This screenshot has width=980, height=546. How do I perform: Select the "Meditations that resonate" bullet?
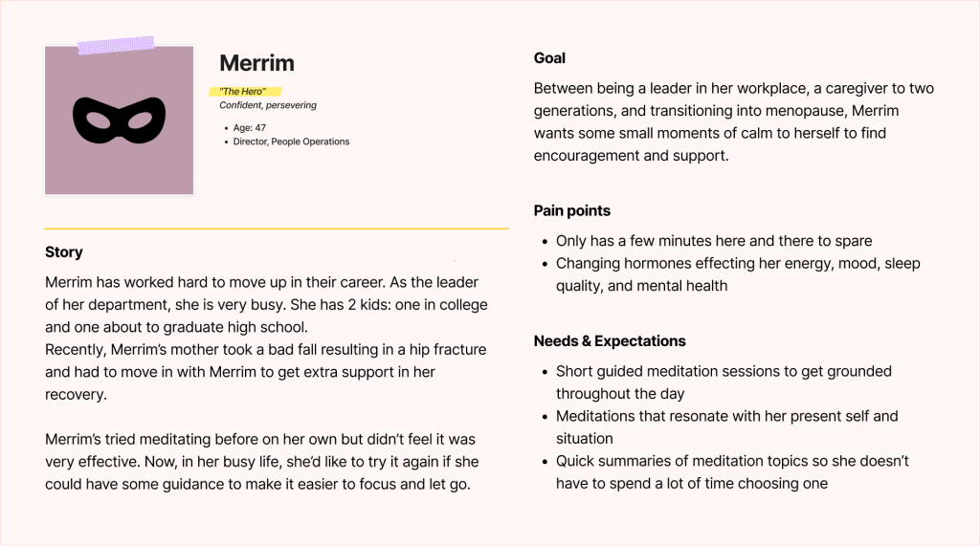[726, 426]
